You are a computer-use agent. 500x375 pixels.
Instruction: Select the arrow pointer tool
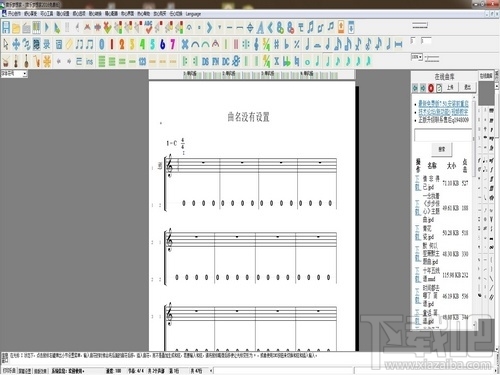tap(6, 44)
